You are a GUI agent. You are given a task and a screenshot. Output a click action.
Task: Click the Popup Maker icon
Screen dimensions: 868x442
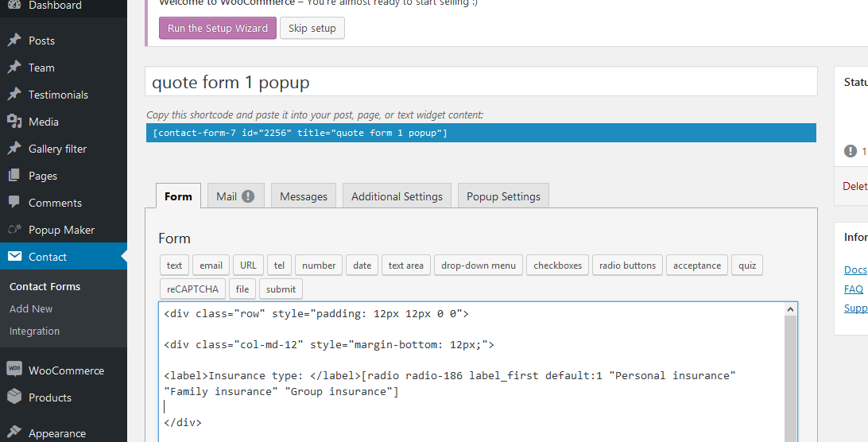tap(14, 230)
